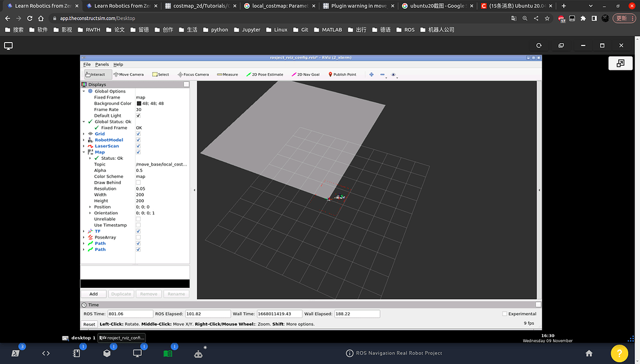Open the Help menu
The image size is (640, 364).
point(118,64)
